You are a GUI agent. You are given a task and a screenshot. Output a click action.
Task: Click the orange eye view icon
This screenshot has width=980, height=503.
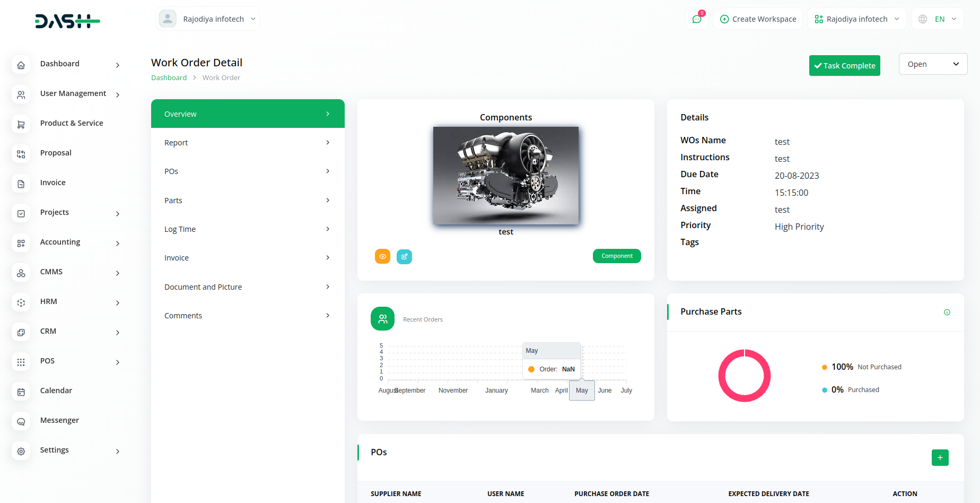pos(382,256)
